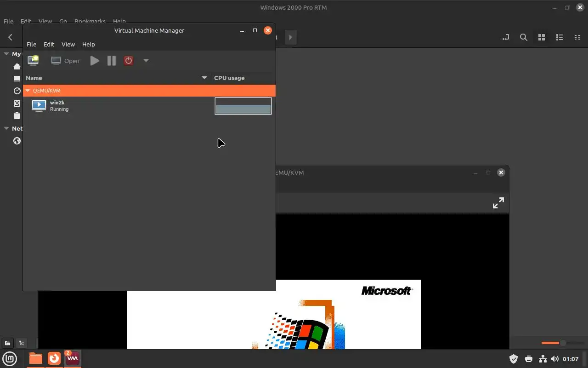Click the Name column sort arrow

204,78
